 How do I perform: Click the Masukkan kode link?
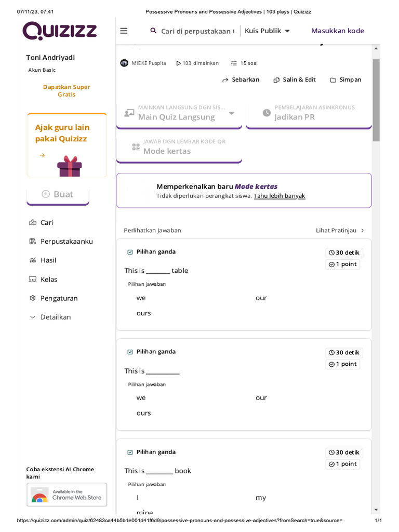coord(338,31)
